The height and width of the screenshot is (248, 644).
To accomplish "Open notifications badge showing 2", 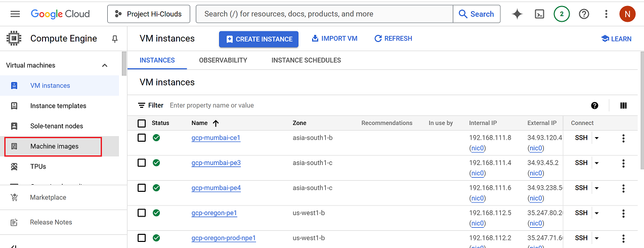I will (562, 14).
